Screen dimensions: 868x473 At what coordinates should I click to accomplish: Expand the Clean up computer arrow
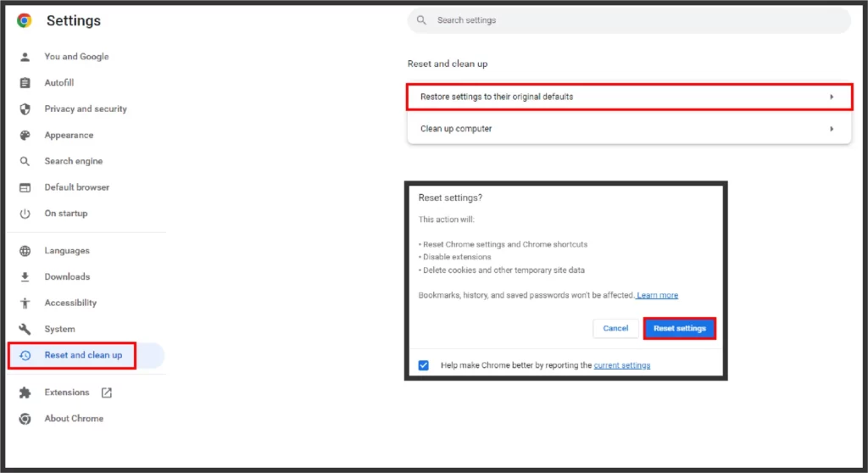coord(832,129)
